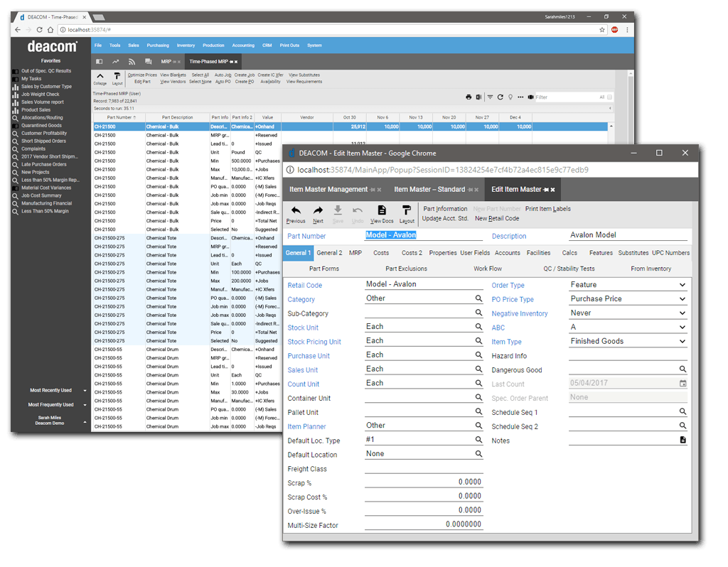728x567 pixels.
Task: Click the Part Number input field
Action: pos(424,235)
